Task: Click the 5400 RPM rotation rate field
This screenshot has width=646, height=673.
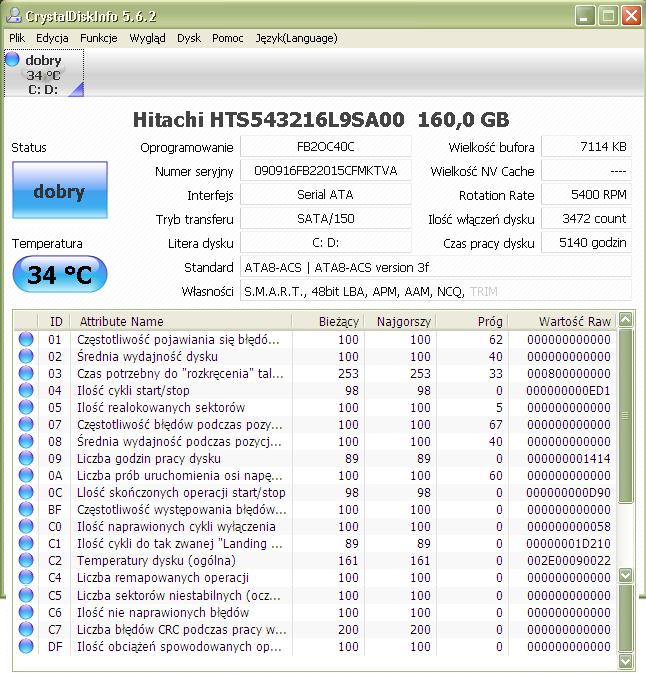Action: pos(587,195)
